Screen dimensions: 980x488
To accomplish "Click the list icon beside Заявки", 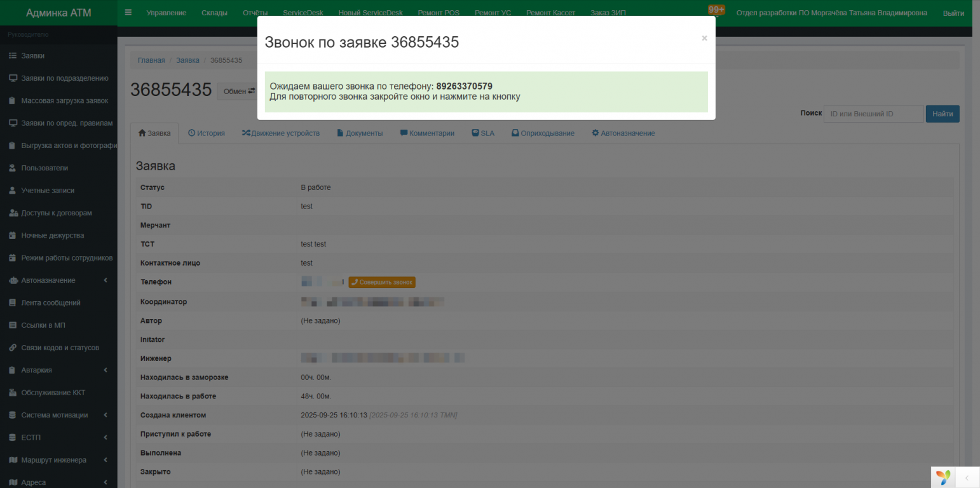I will [x=12, y=56].
